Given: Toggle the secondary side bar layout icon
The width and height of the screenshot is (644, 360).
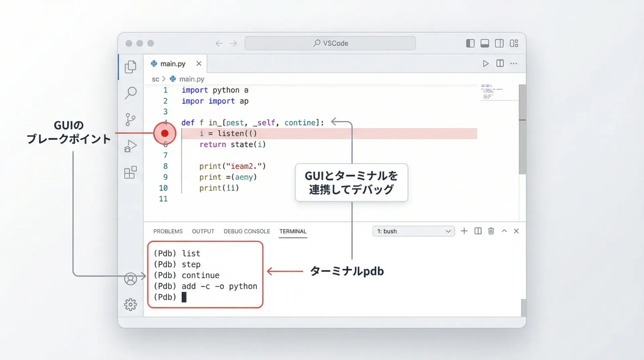Looking at the screenshot, I should pos(499,43).
